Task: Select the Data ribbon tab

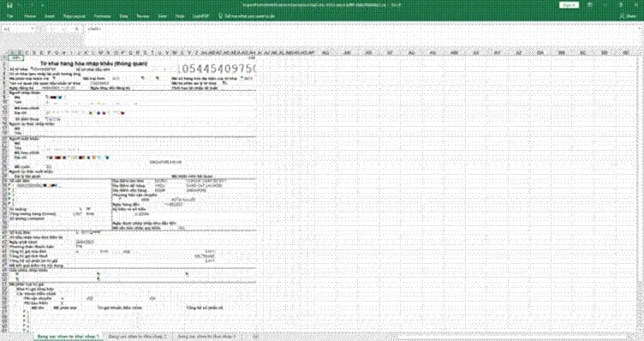Action: coord(123,16)
